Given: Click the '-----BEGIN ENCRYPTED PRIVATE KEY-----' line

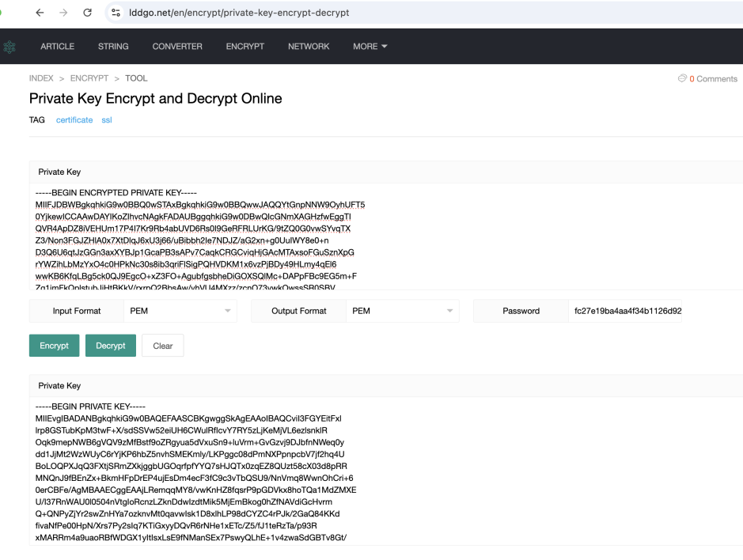Looking at the screenshot, I should (x=116, y=193).
